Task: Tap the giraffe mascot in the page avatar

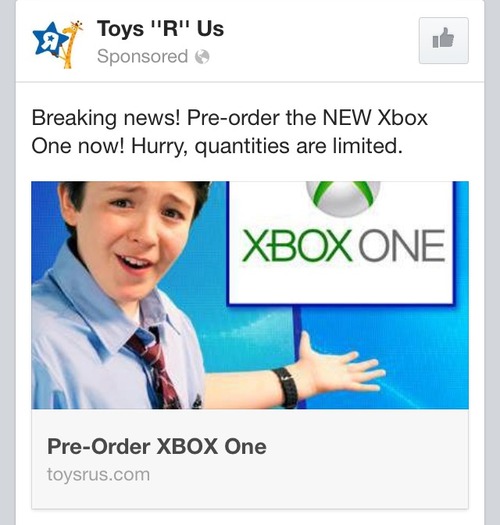Action: click(70, 44)
